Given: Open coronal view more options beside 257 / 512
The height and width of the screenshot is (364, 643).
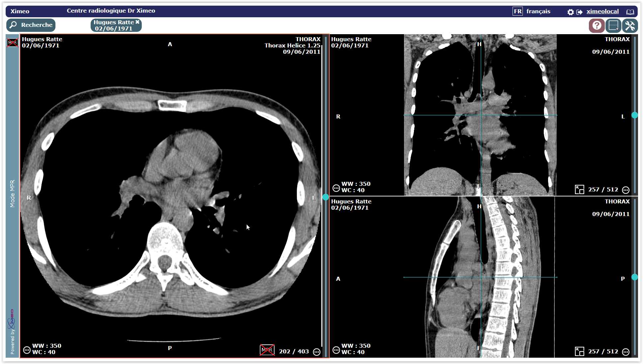Looking at the screenshot, I should coord(626,190).
